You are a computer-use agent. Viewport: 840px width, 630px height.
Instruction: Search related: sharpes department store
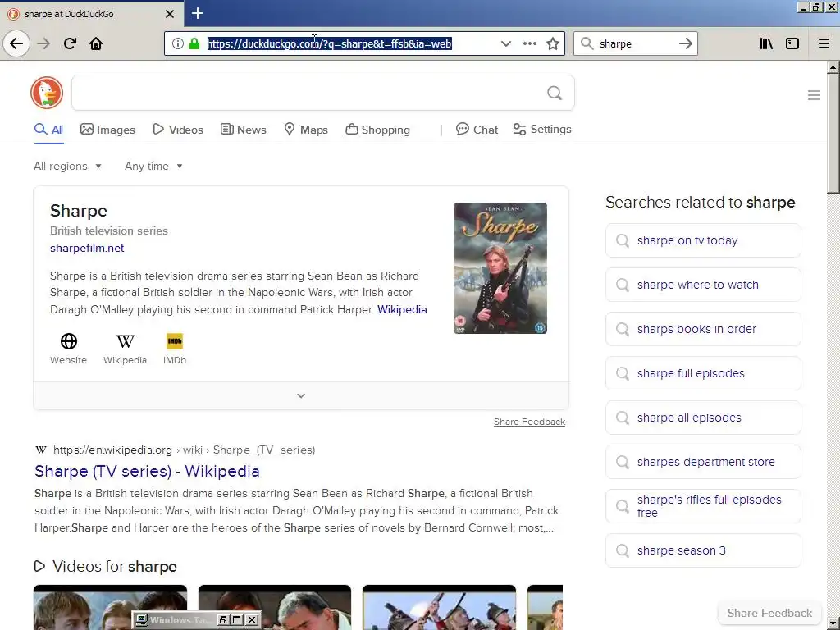(x=703, y=462)
